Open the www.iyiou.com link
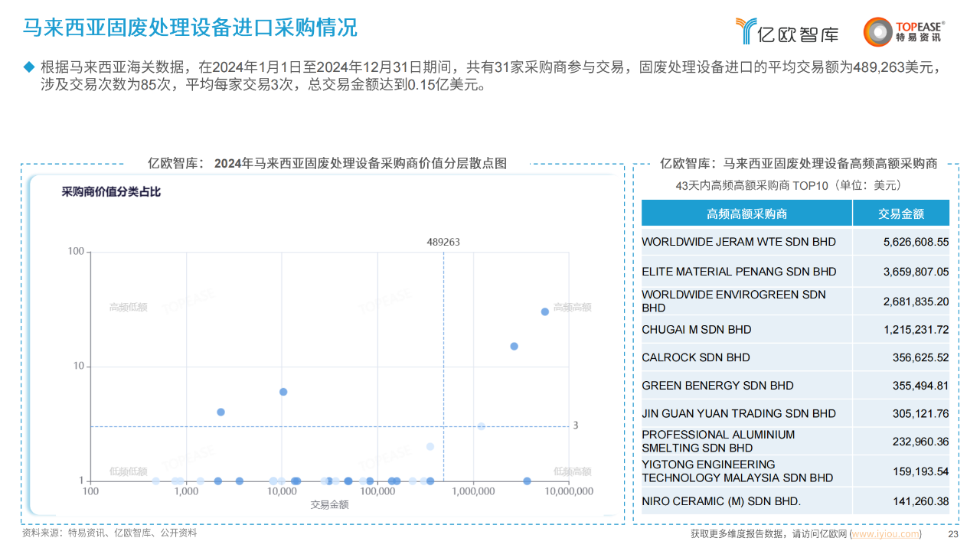This screenshot has width=980, height=551. click(885, 533)
